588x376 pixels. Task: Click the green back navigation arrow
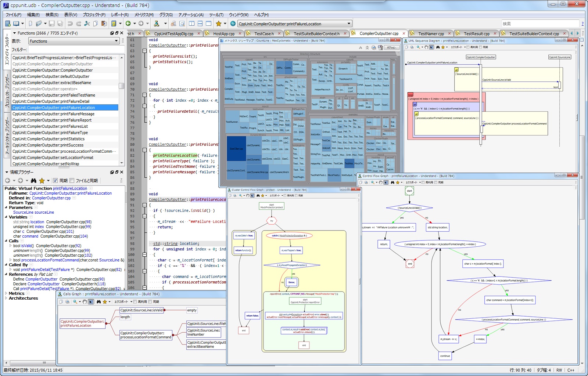point(128,23)
